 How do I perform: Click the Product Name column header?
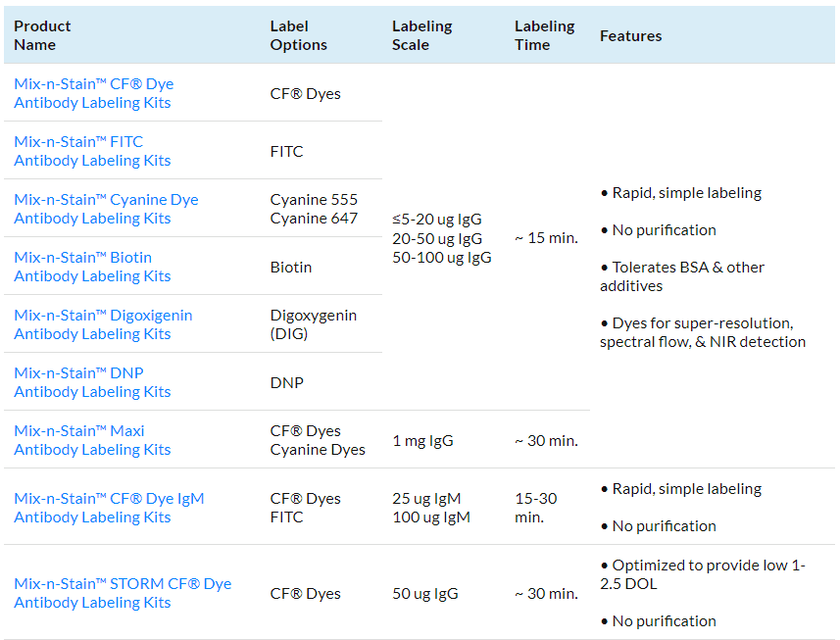(42, 35)
